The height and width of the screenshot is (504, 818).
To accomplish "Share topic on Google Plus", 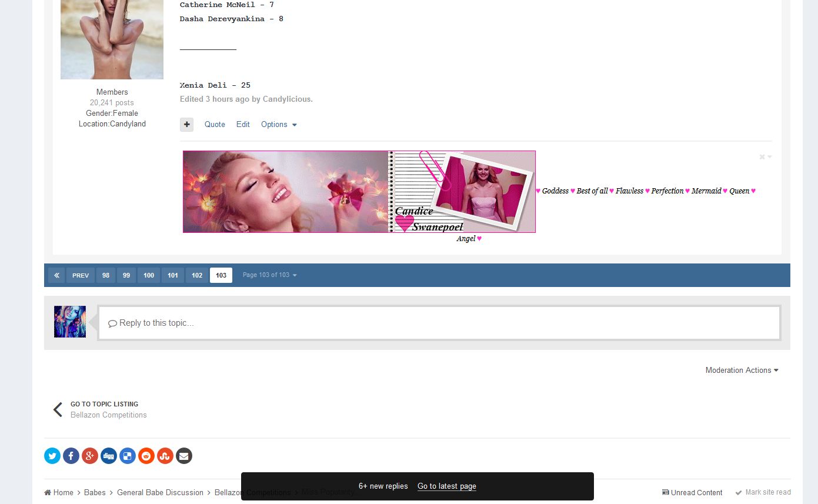I will pyautogui.click(x=90, y=456).
